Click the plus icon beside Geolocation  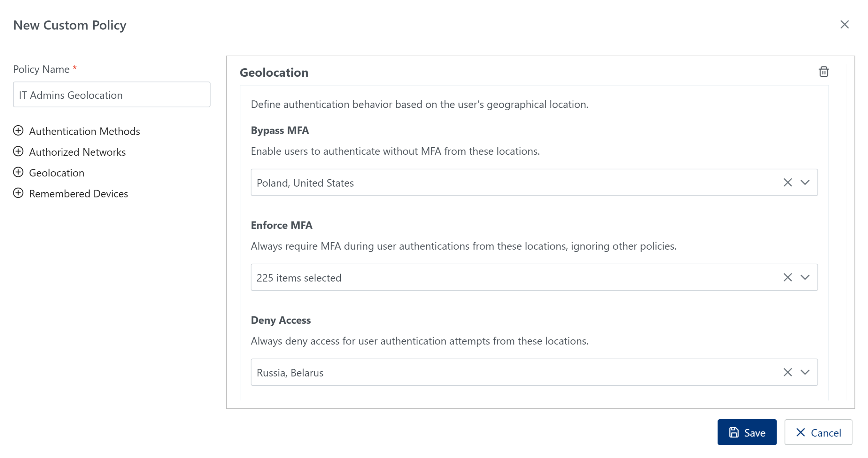[x=18, y=172]
